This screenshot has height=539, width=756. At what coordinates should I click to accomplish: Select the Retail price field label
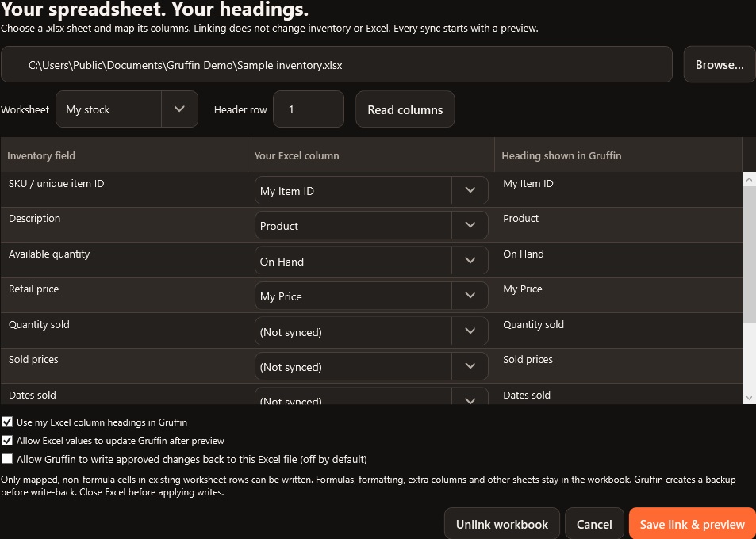34,289
